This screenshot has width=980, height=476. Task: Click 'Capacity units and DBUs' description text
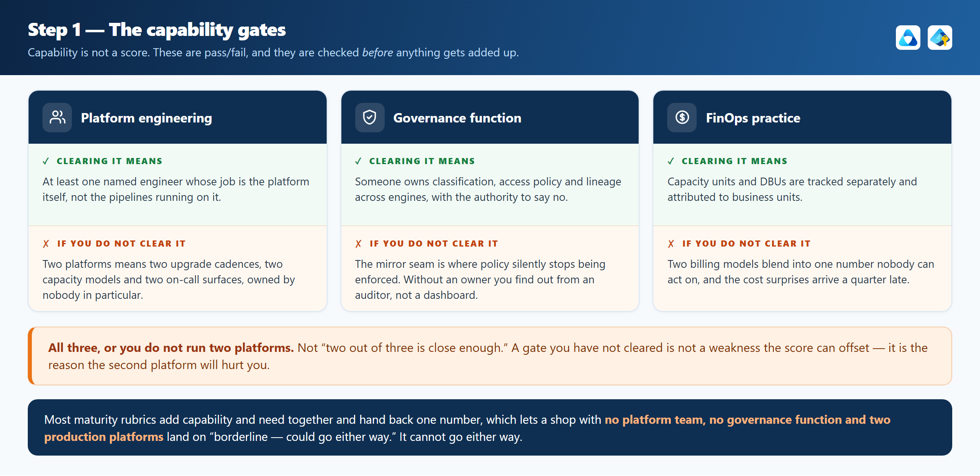pyautogui.click(x=792, y=189)
